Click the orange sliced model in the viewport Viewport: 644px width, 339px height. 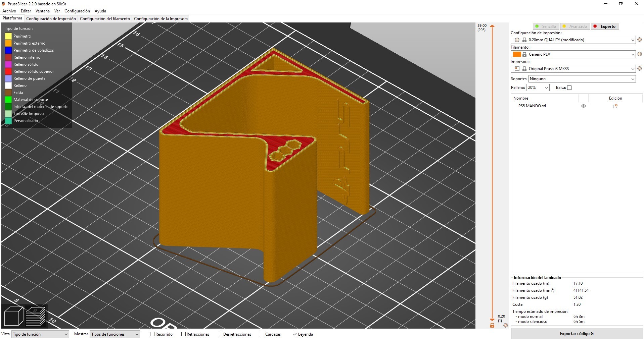215,191
